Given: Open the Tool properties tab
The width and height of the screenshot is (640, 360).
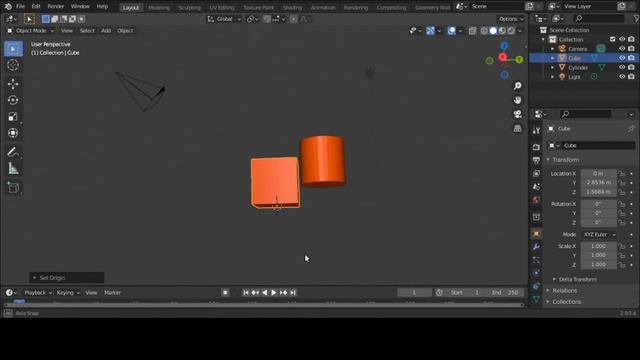Looking at the screenshot, I should tap(536, 131).
